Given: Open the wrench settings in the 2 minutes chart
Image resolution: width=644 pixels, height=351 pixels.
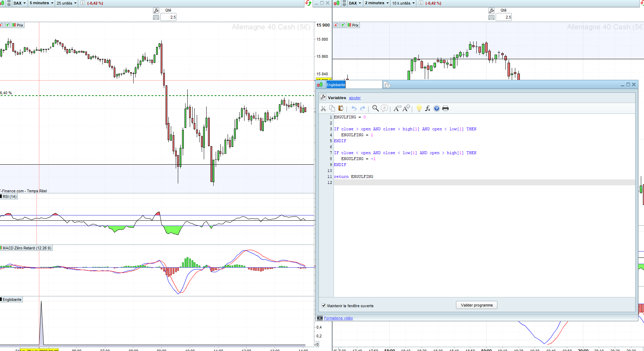Looking at the screenshot, I should click(x=491, y=11).
